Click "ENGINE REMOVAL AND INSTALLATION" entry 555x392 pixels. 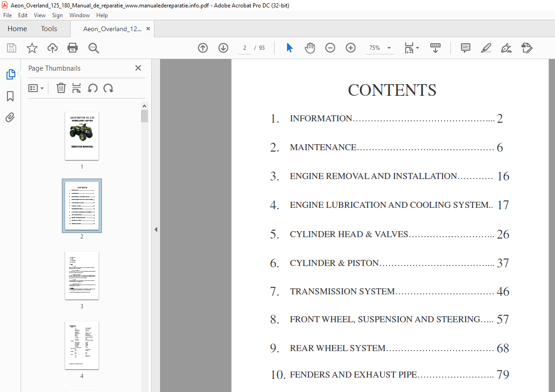coord(374,176)
